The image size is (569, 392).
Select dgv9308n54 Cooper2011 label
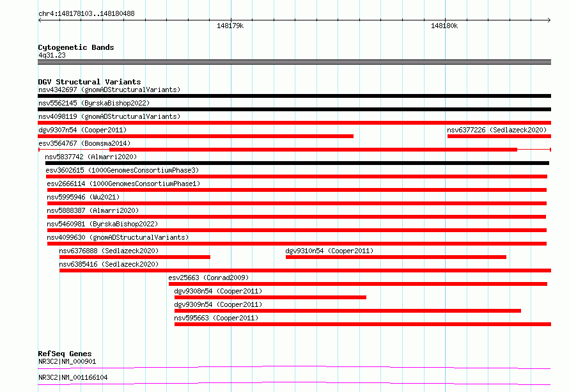click(x=218, y=291)
